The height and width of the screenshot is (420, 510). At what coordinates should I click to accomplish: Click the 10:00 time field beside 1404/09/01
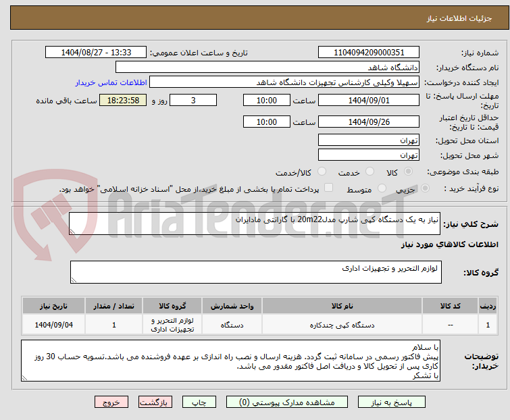point(267,100)
